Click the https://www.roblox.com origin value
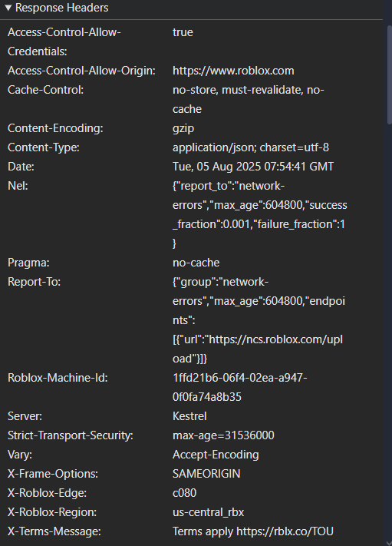The width and height of the screenshot is (392, 546). point(233,71)
